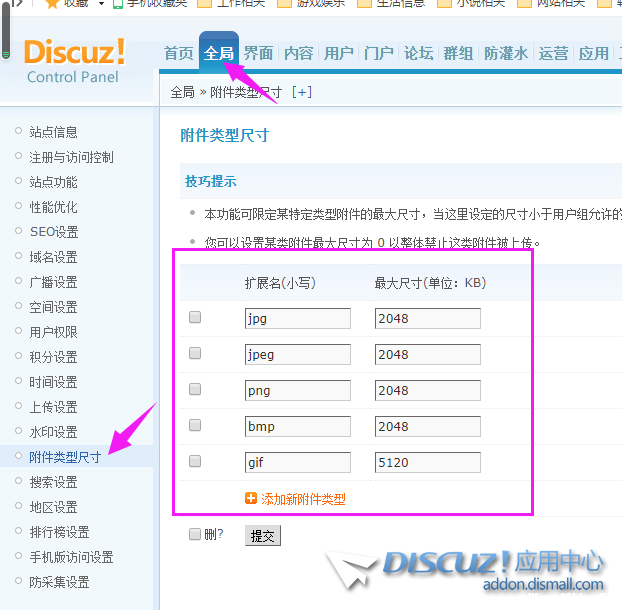This screenshot has width=622, height=610.
Task: Switch to the 用户 navigation tab
Action: pos(339,53)
